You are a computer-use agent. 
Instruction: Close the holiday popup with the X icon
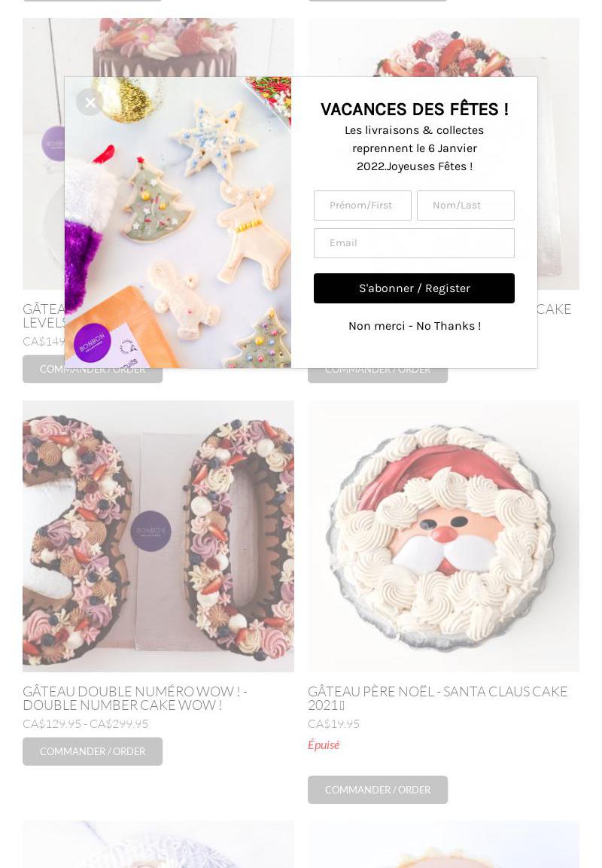click(90, 102)
